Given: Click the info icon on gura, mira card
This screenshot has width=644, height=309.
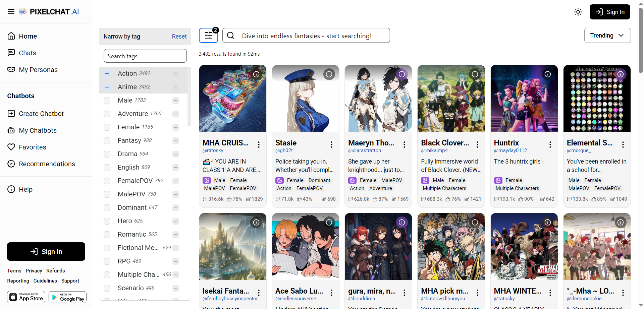Looking at the screenshot, I should pyautogui.click(x=402, y=222).
